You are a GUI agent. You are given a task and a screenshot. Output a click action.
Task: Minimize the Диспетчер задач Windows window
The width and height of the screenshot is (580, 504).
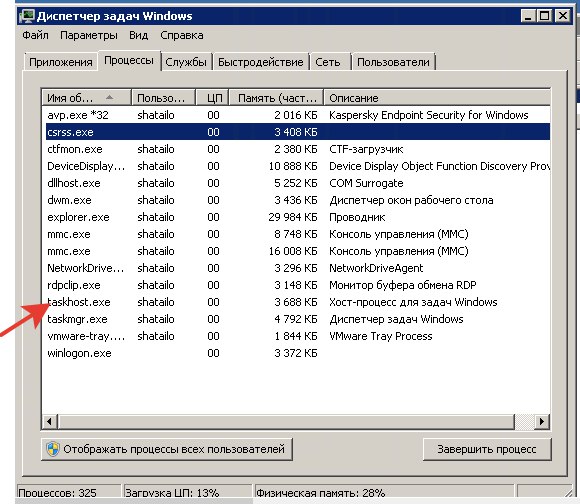click(528, 16)
